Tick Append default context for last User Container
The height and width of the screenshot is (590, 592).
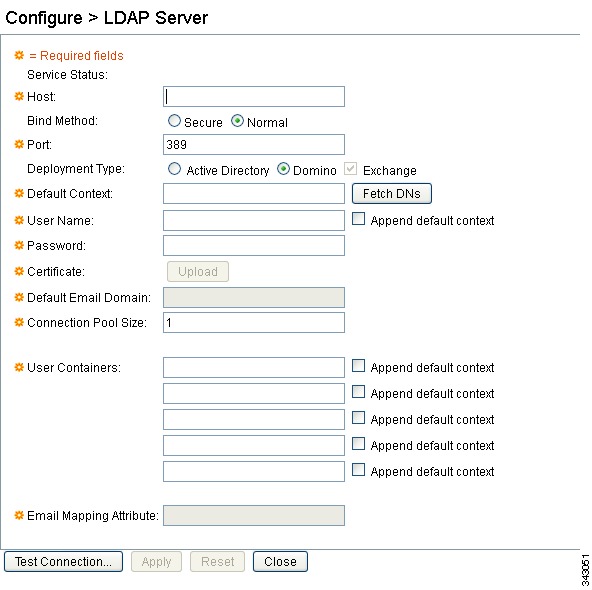358,470
